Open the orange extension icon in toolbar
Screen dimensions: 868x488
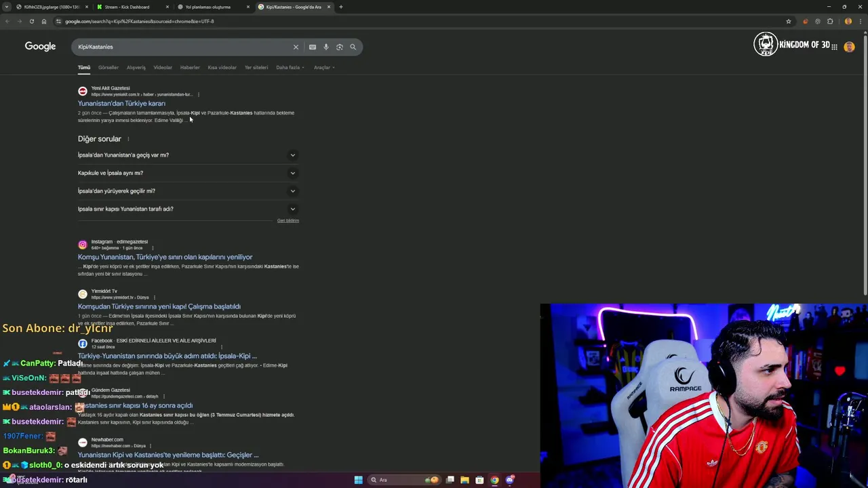pyautogui.click(x=805, y=21)
